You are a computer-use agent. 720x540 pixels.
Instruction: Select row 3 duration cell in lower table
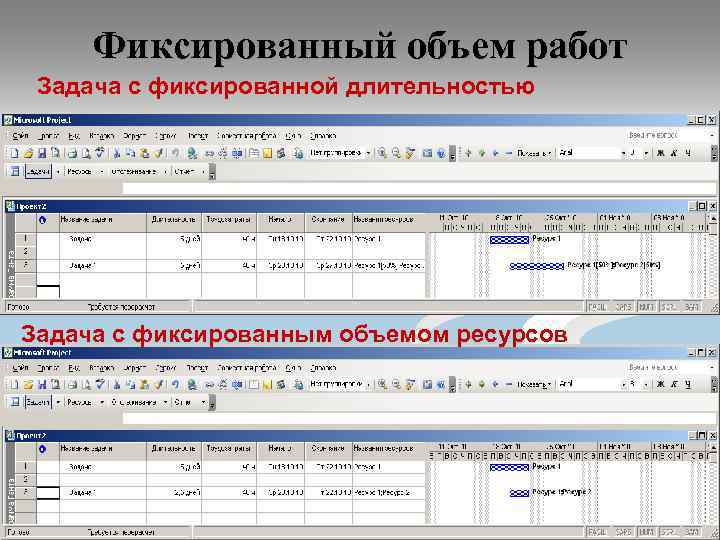tap(174, 493)
